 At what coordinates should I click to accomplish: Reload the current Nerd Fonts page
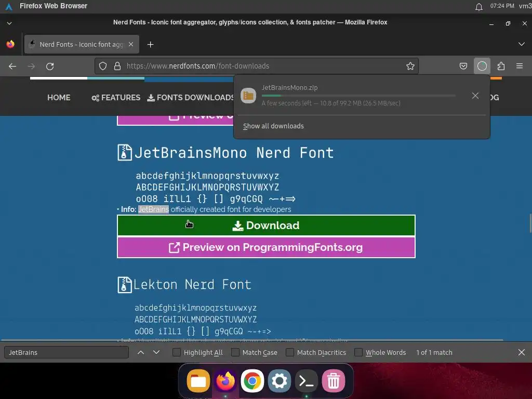coord(50,66)
